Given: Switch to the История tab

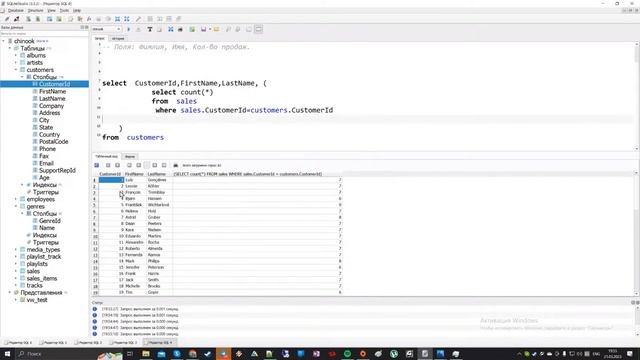Looking at the screenshot, I should 118,38.
